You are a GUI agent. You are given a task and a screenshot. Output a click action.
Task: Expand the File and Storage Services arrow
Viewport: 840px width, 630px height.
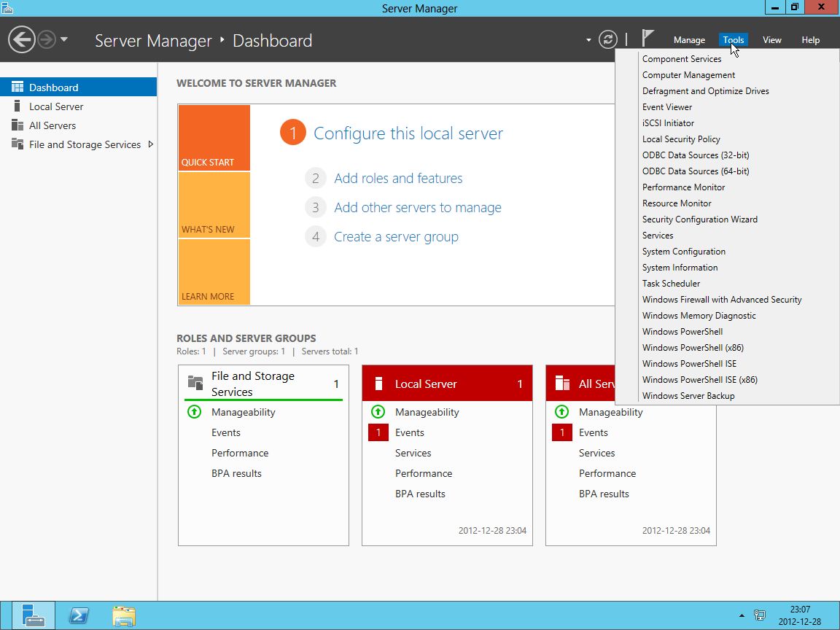coord(150,144)
